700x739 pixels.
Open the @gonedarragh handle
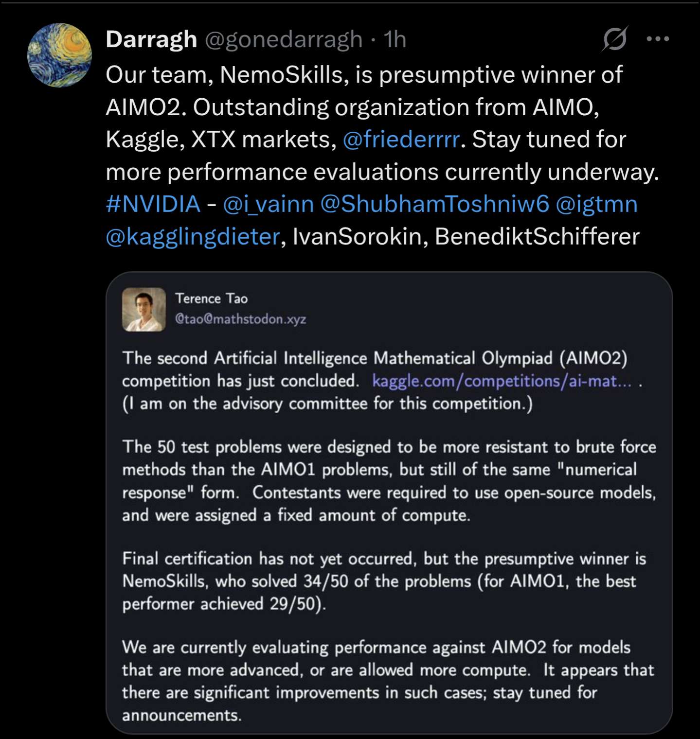[x=284, y=40]
